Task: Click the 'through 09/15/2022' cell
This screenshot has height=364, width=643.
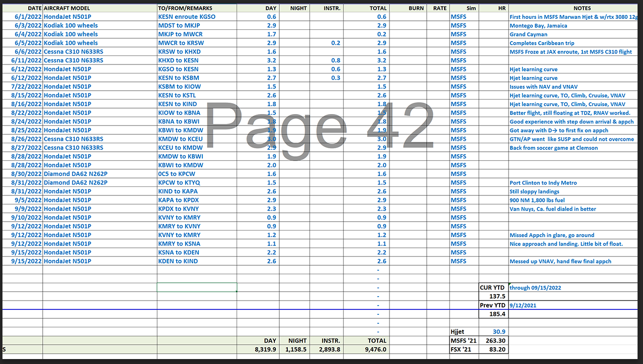Action: coord(573,287)
